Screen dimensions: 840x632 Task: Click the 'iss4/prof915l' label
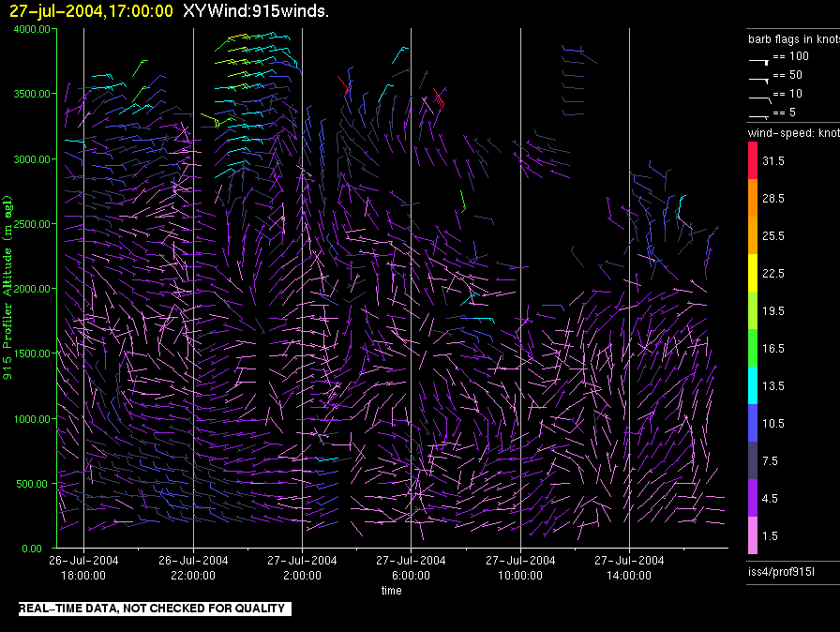[781, 572]
